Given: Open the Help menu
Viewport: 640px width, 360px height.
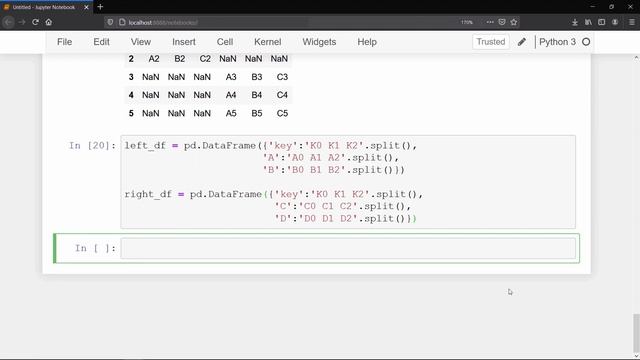Looking at the screenshot, I should tap(367, 42).
